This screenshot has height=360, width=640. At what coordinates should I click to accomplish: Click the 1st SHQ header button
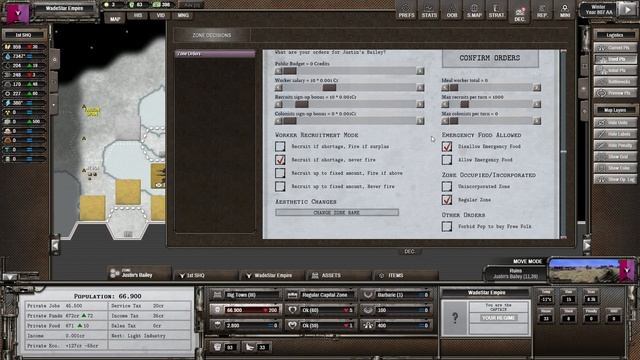pyautogui.click(x=24, y=35)
